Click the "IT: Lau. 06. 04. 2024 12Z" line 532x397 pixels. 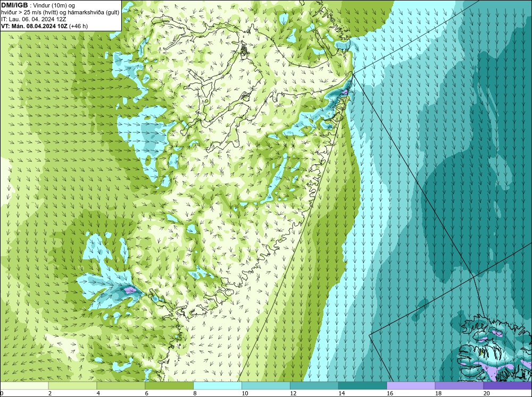[x=32, y=19]
